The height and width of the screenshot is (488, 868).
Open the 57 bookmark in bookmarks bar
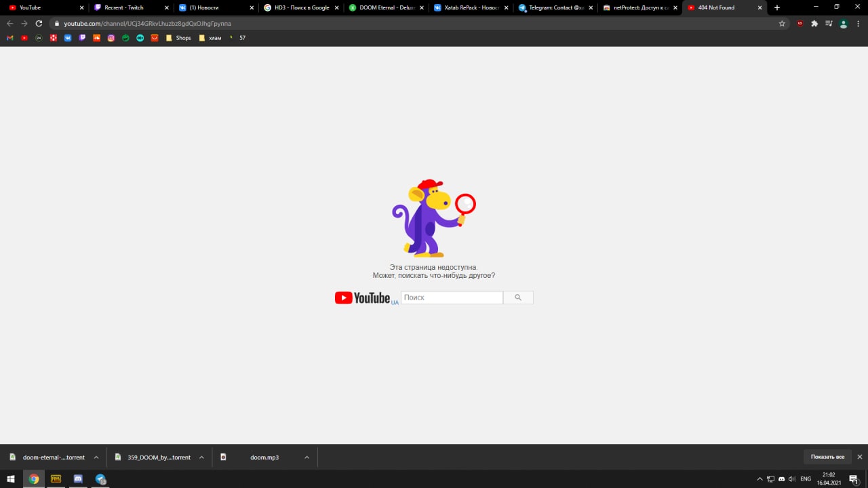tap(237, 38)
